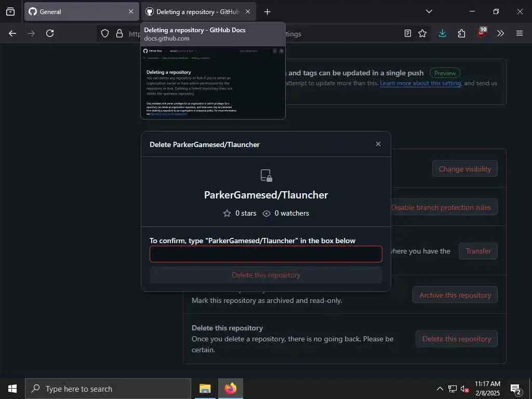Click the 0 watchers eye icon

coord(267,214)
